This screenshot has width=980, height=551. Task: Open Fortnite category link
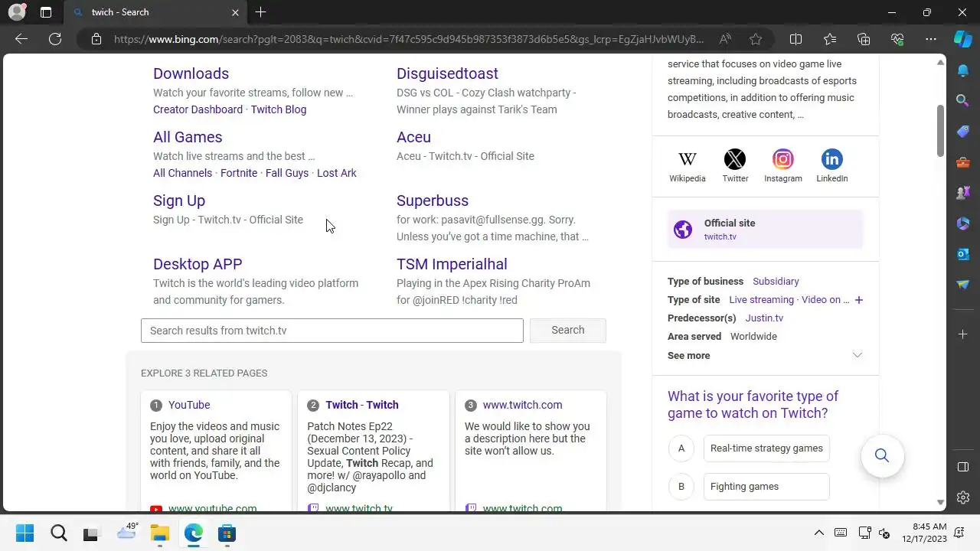pos(239,173)
